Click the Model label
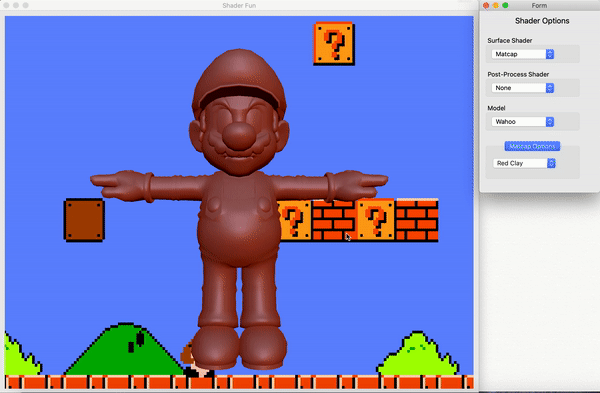The image size is (600, 393). (496, 108)
